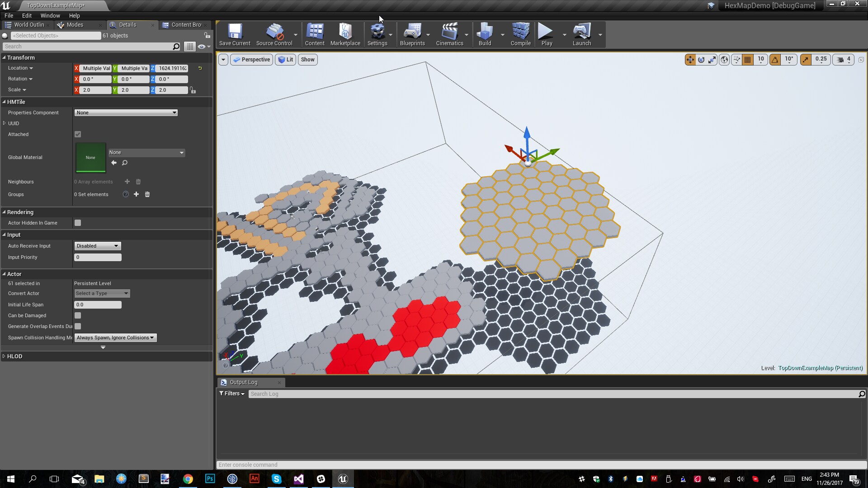Collapse the Transform section header
This screenshot has width=868, height=488.
tap(5, 57)
